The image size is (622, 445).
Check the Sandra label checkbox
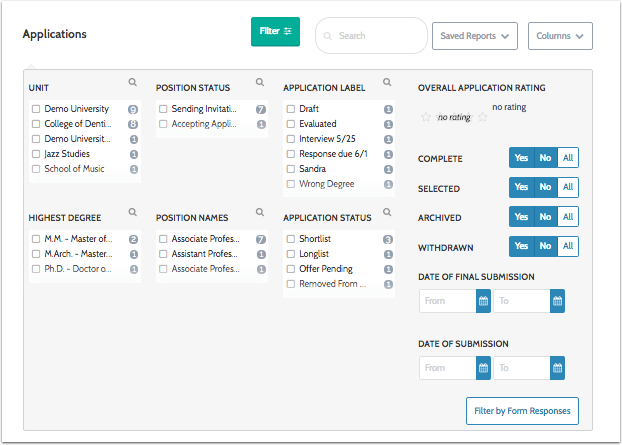tap(291, 169)
